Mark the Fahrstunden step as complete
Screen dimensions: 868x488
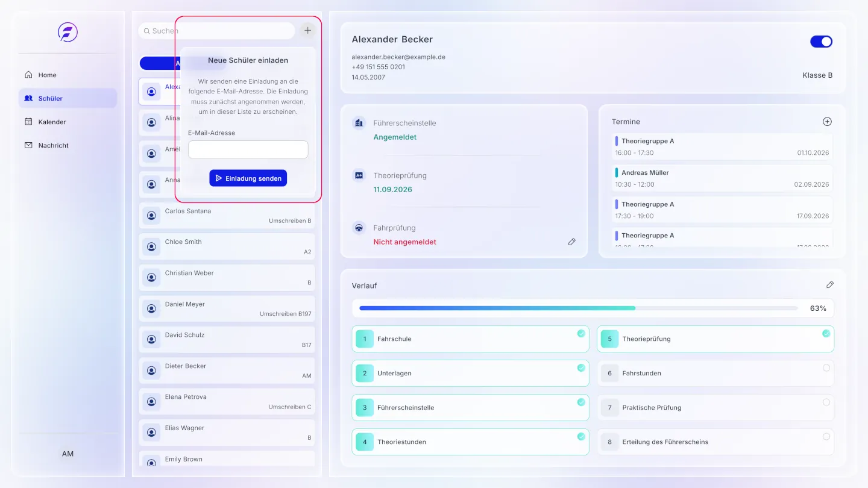[x=826, y=368]
